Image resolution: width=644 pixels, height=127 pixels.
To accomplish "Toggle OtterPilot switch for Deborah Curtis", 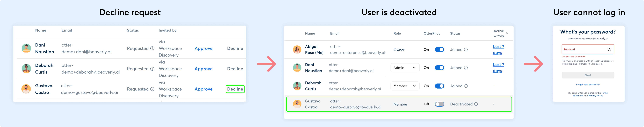I will 439,86.
